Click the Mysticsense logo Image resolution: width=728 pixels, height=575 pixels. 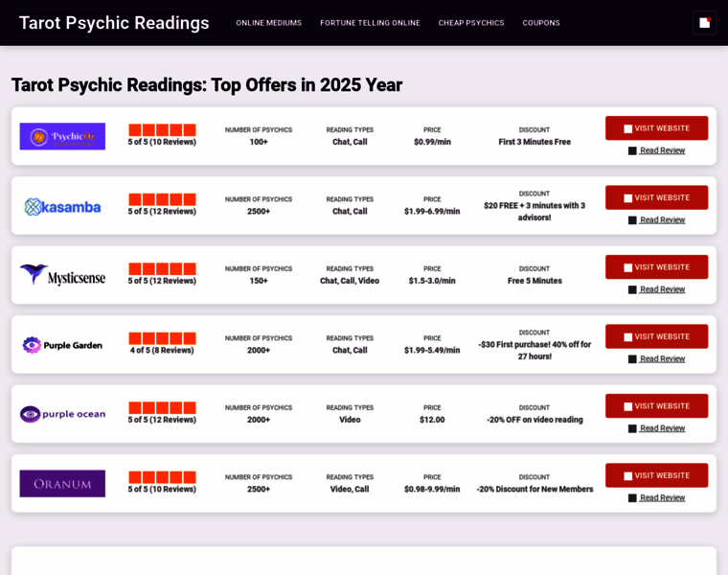[62, 275]
